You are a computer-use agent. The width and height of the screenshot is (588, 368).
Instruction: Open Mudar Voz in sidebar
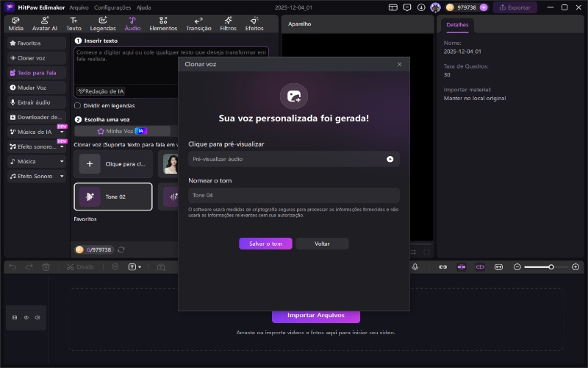coord(37,88)
